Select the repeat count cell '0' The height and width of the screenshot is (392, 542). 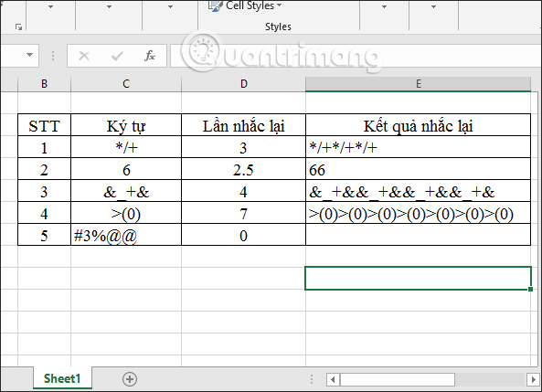(x=244, y=235)
